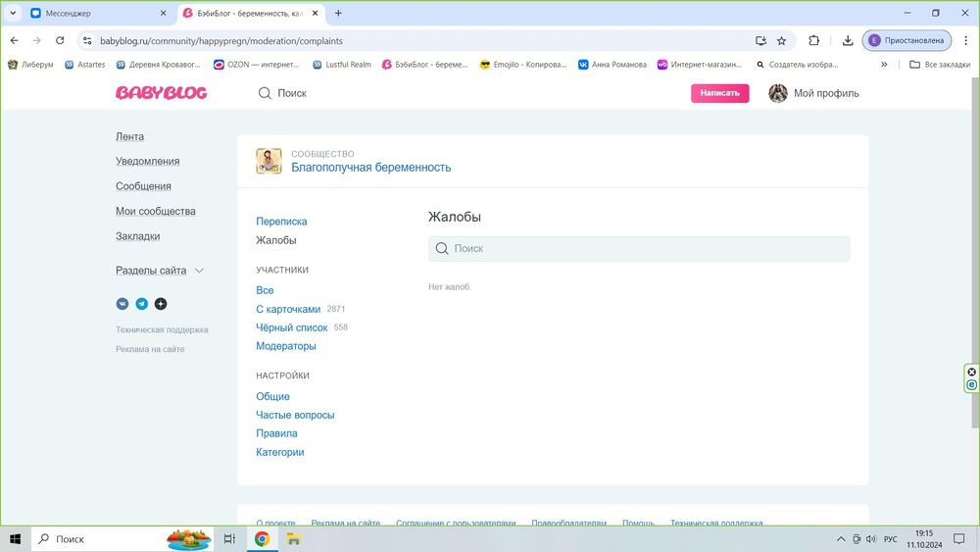The width and height of the screenshot is (980, 552).
Task: Click the volume icon in the system tray
Action: click(x=871, y=539)
